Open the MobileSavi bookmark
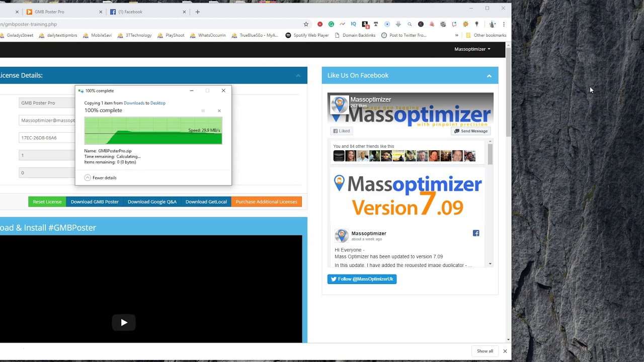 pos(97,35)
